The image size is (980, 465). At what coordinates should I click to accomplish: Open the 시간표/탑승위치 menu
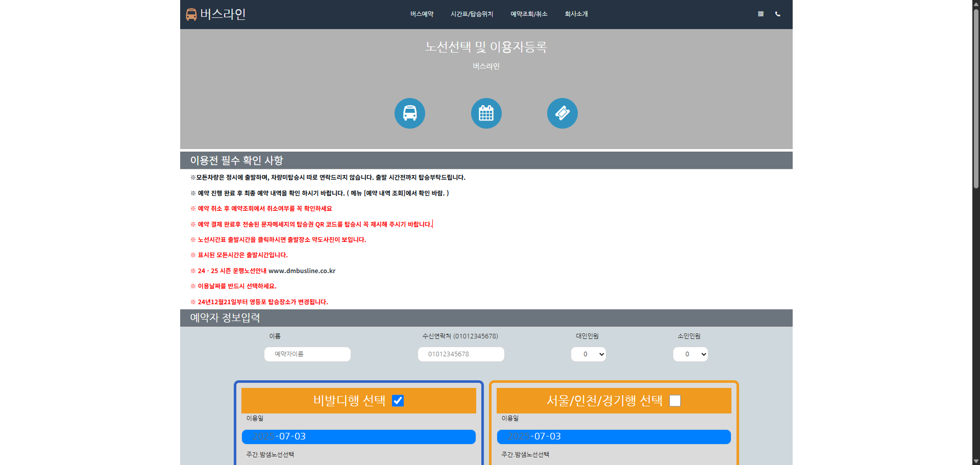coord(472,14)
